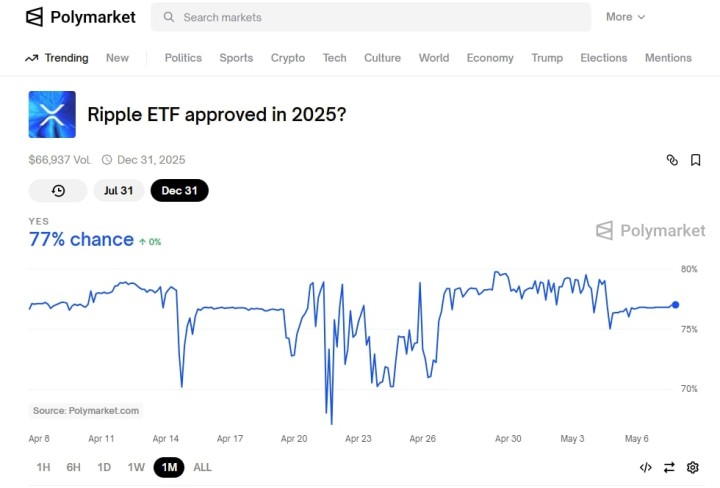
Task: Switch chart range to 1W
Action: pyautogui.click(x=136, y=467)
